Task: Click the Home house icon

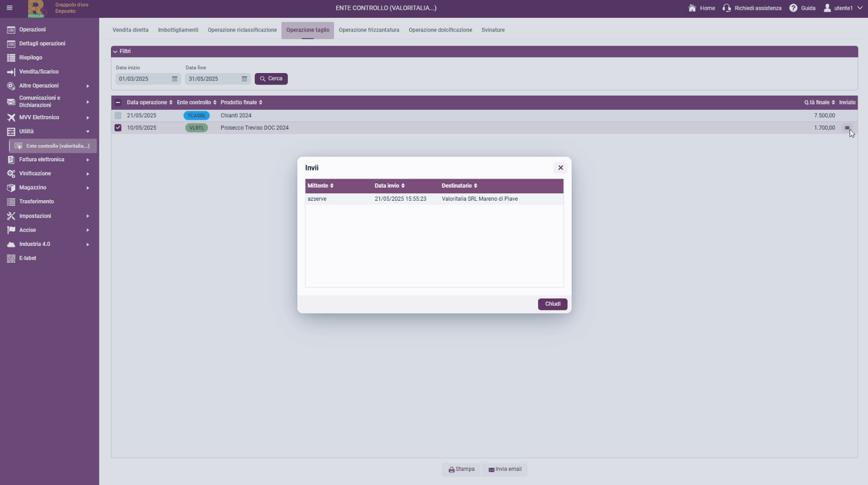Action: (x=692, y=8)
